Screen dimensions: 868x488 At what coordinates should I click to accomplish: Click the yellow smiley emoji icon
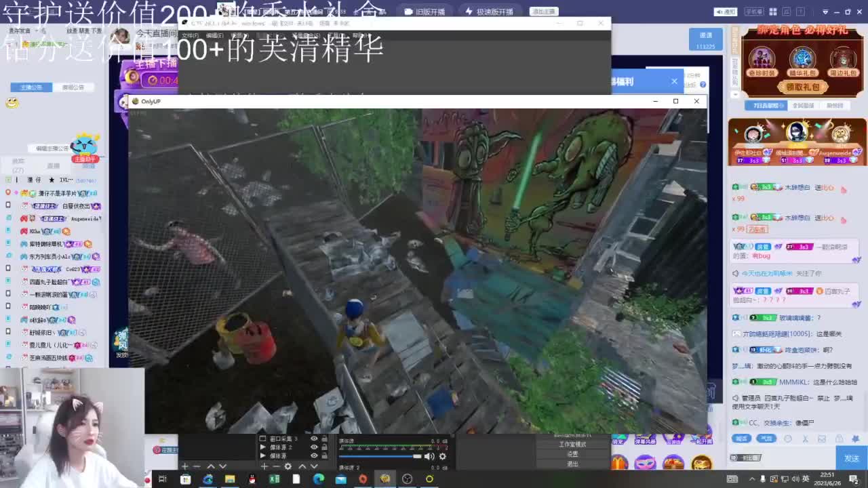point(11,103)
